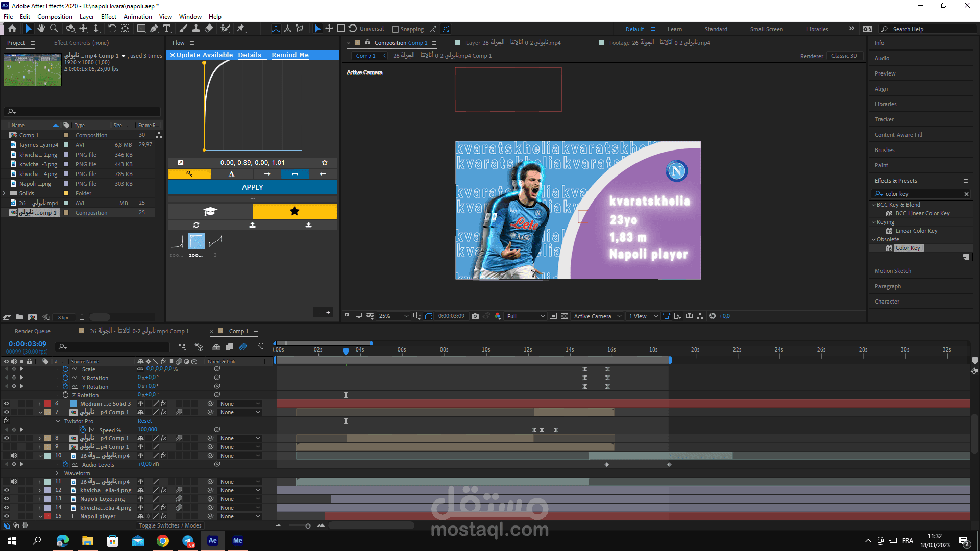Select the Zoom tool in toolbar
980x551 pixels.
tap(54, 29)
